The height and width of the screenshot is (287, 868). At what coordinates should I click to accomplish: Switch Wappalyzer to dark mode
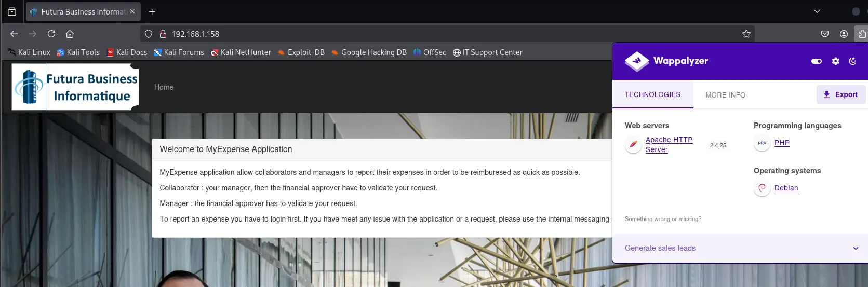pyautogui.click(x=852, y=61)
